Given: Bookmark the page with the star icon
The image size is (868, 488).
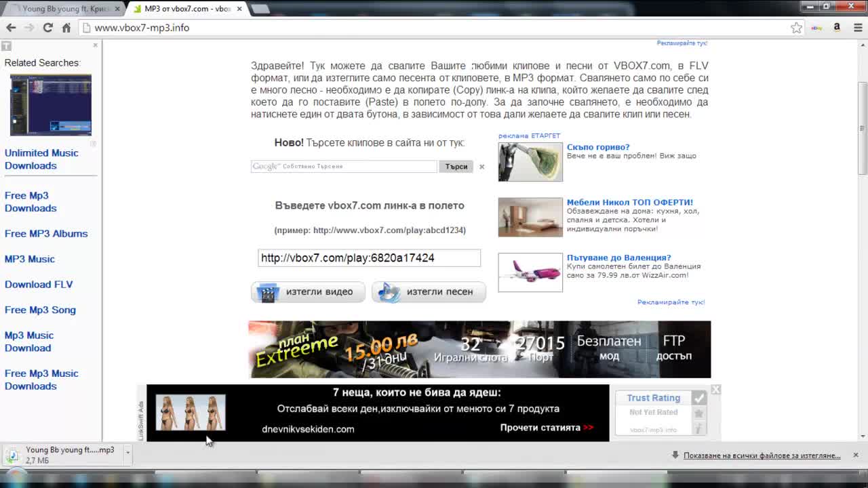Looking at the screenshot, I should pyautogui.click(x=796, y=28).
